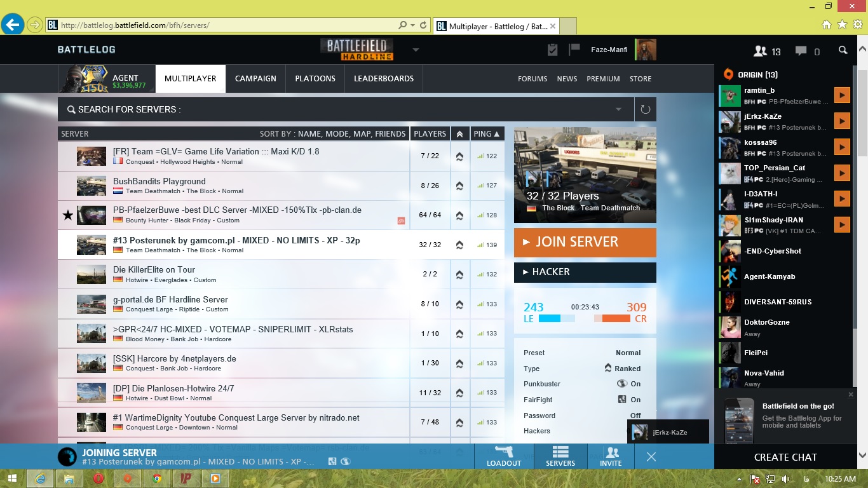The width and height of the screenshot is (868, 488).
Task: Join ramtin_b's game via orange play button
Action: click(841, 95)
